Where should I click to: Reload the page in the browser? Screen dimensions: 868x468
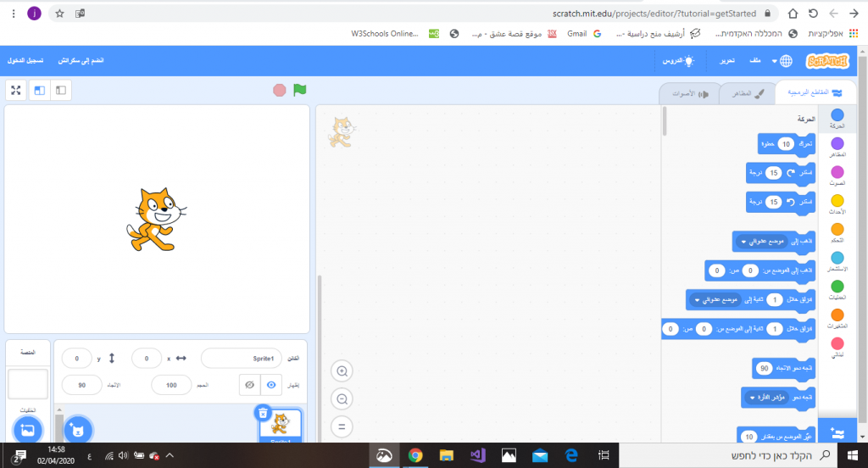pyautogui.click(x=813, y=14)
